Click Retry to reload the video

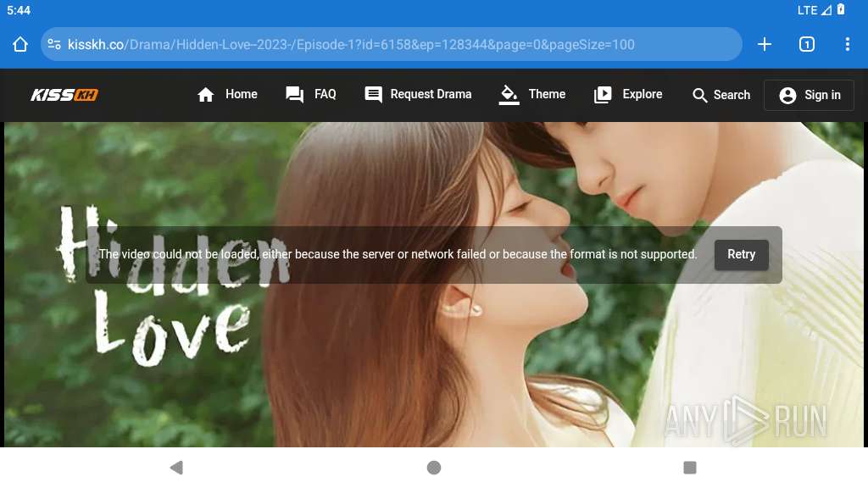(741, 254)
